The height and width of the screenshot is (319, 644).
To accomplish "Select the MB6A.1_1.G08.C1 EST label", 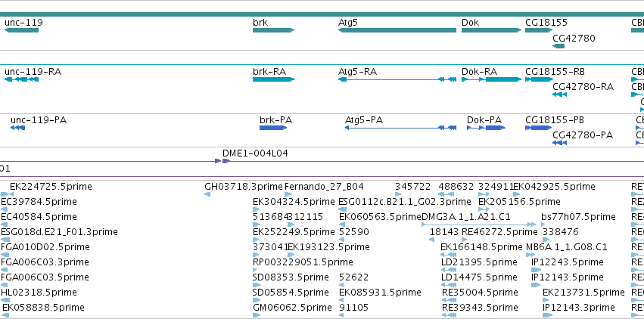I will point(566,247).
